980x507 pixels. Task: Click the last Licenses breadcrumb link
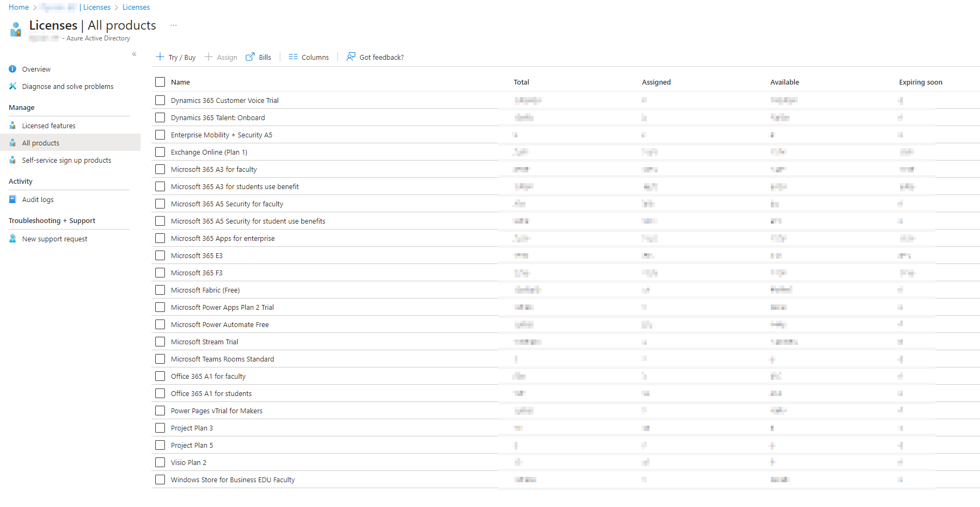pyautogui.click(x=136, y=7)
